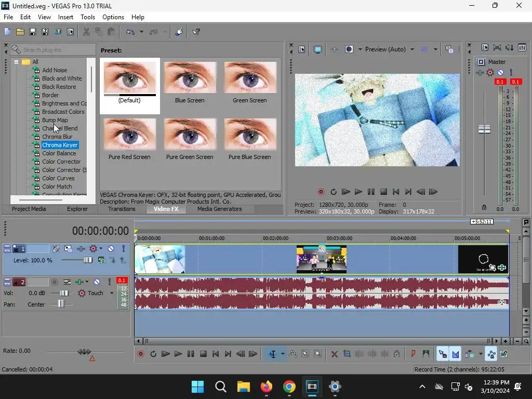Switch to the Explorer tab
This screenshot has width=532, height=399.
coord(77,209)
